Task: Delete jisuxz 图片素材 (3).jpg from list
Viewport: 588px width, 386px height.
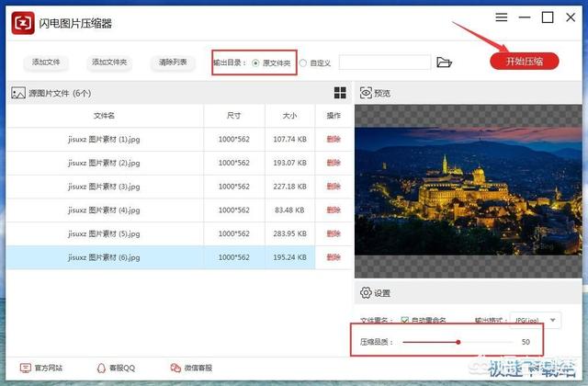Action: (x=334, y=187)
